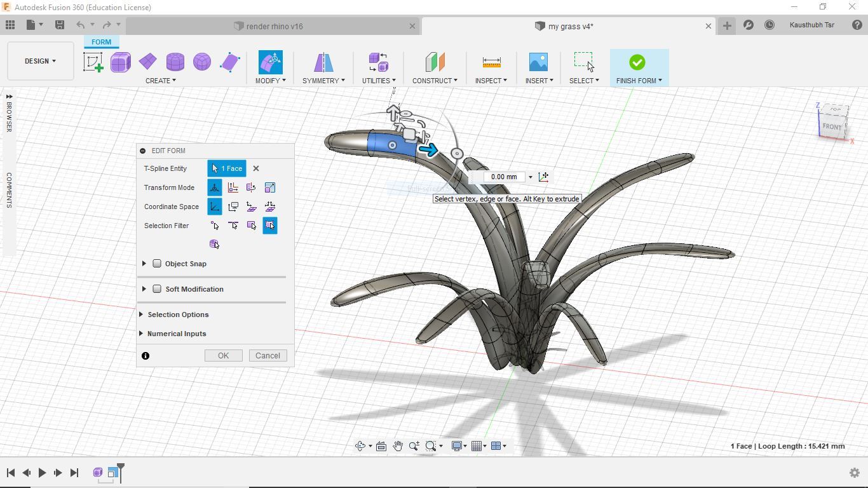Expand the Soft Modification section

[x=144, y=289]
